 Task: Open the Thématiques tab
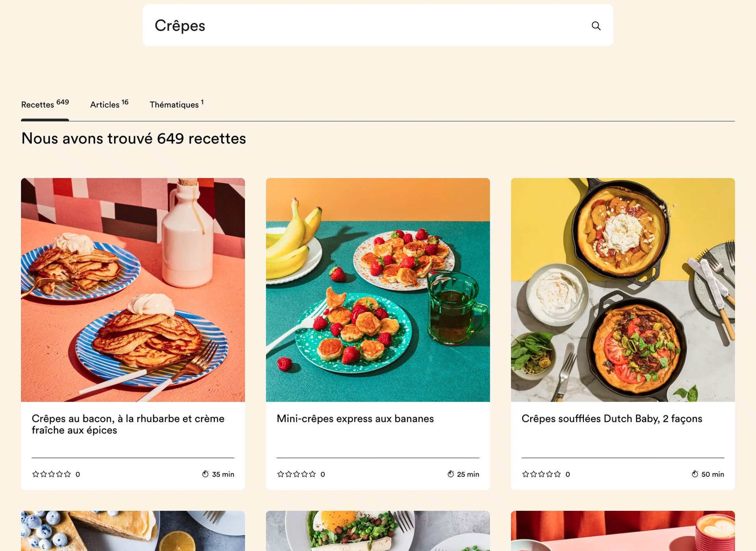click(176, 104)
